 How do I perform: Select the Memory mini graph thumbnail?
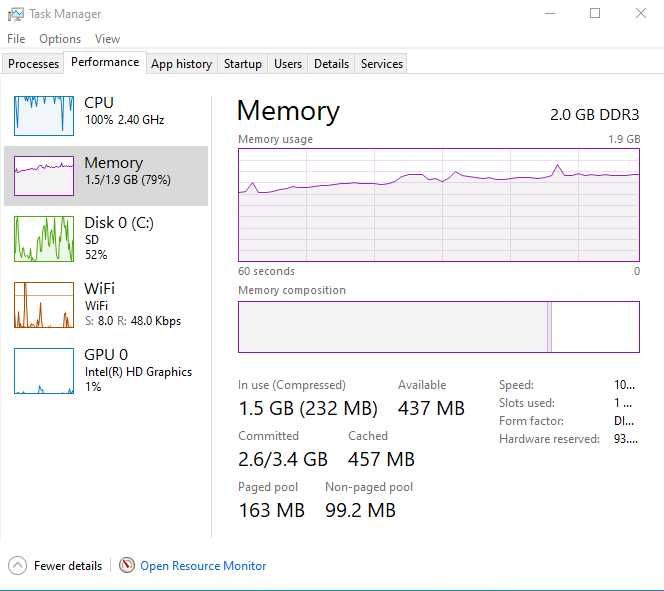(44, 176)
